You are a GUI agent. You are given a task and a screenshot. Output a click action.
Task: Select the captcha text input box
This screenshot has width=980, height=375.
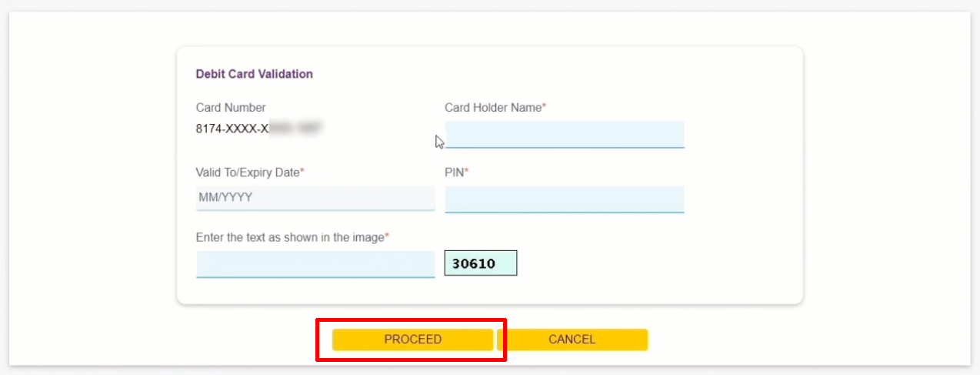pos(315,264)
